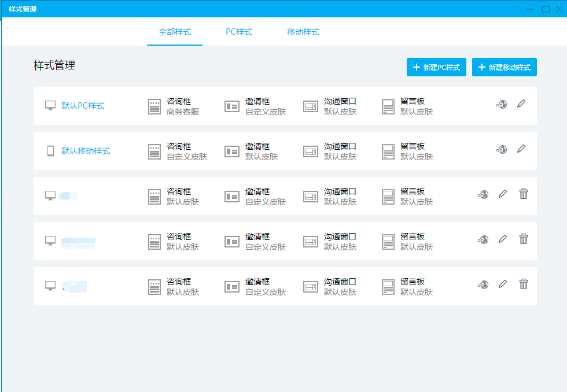
Task: Click deploy icon in 默认PC样式 row
Action: click(x=502, y=104)
